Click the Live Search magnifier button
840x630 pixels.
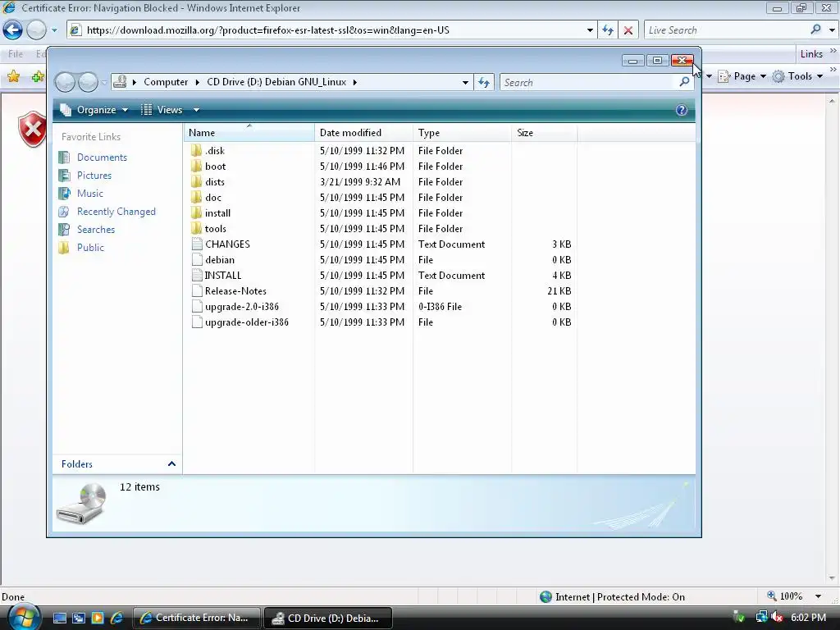(x=815, y=30)
